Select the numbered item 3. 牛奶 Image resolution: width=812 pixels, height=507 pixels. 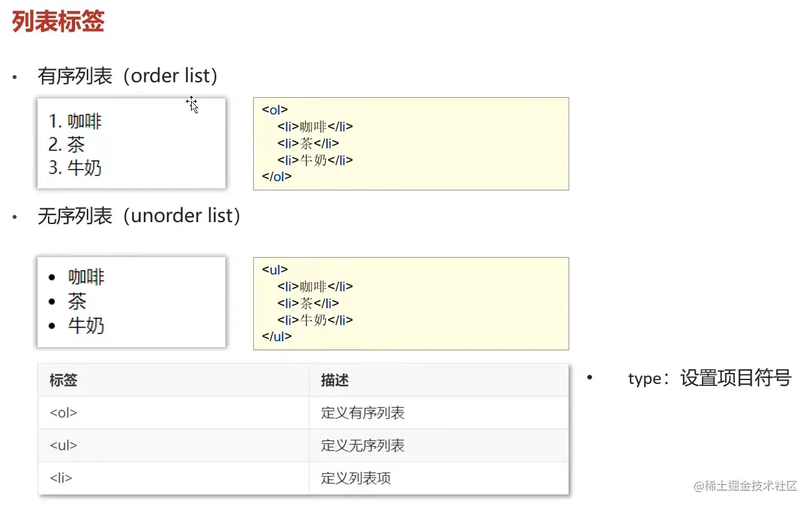tap(76, 168)
